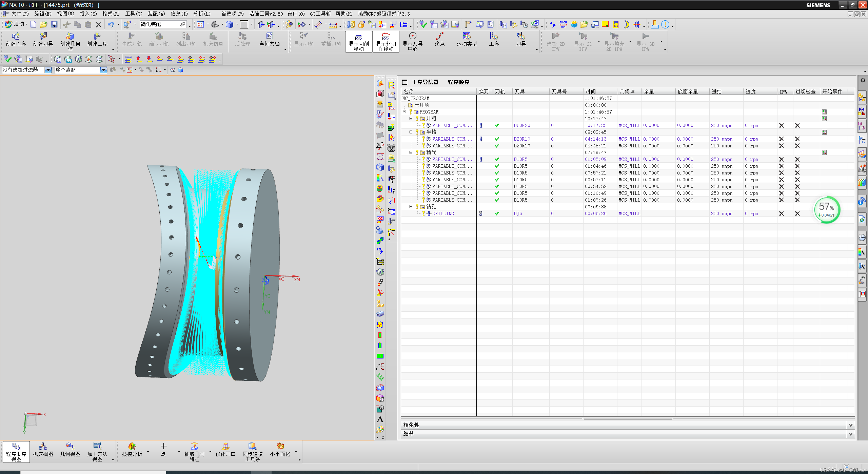
Task: Click the text annotation 'A' icon in sidebar
Action: pos(380,419)
